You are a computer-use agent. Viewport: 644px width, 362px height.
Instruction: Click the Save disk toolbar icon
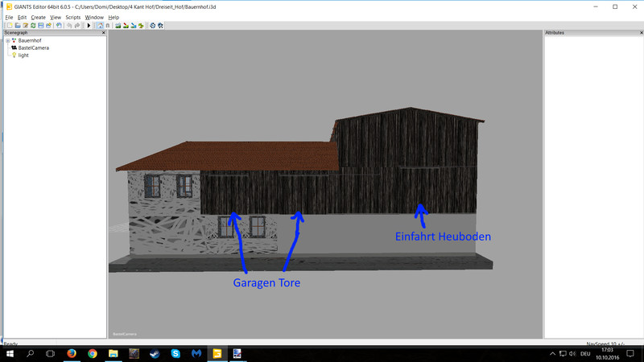point(40,25)
